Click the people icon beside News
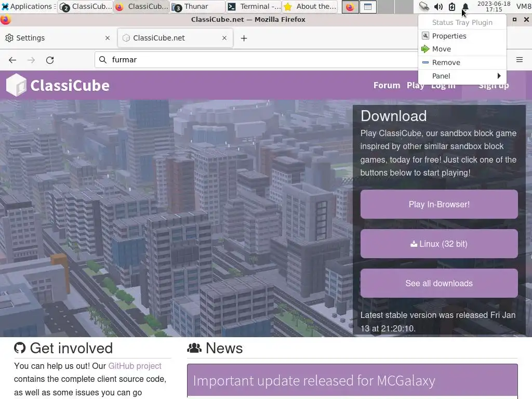The height and width of the screenshot is (399, 532). tap(194, 348)
